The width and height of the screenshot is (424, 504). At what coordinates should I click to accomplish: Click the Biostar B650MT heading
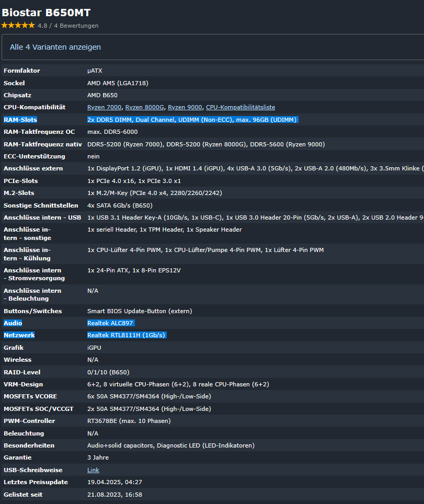coord(47,13)
